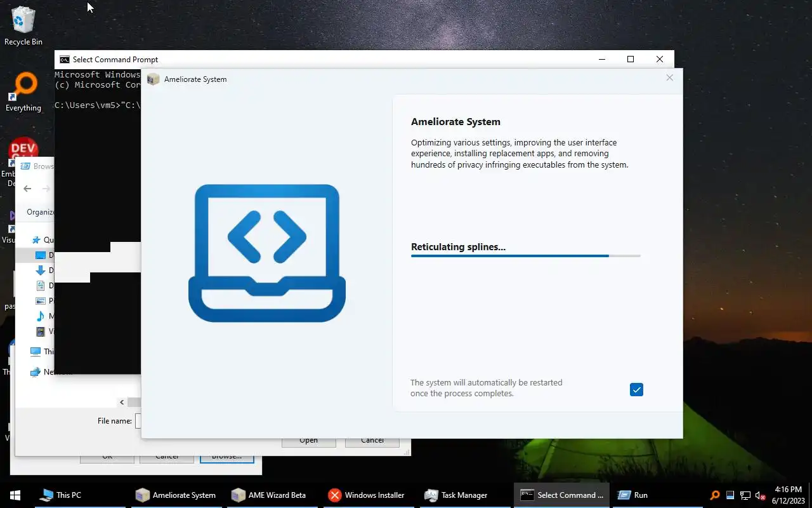Open the Everything search desktop shortcut
The width and height of the screenshot is (812, 508).
pos(23,92)
